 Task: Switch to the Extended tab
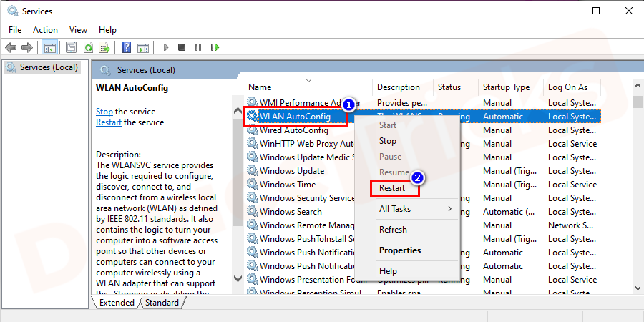117,303
